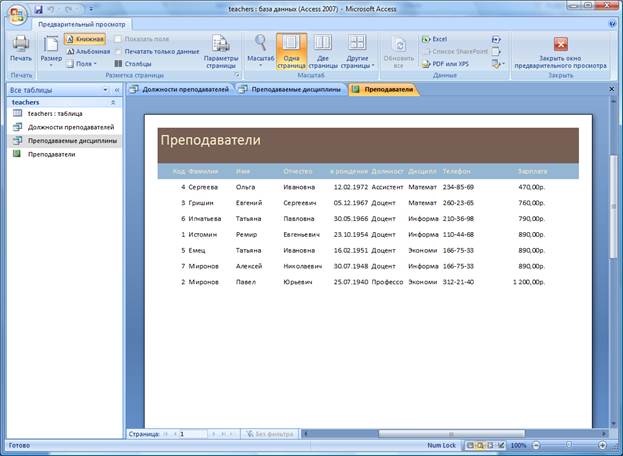
Task: Switch to Должности преподавателей document tab
Action: 180,90
